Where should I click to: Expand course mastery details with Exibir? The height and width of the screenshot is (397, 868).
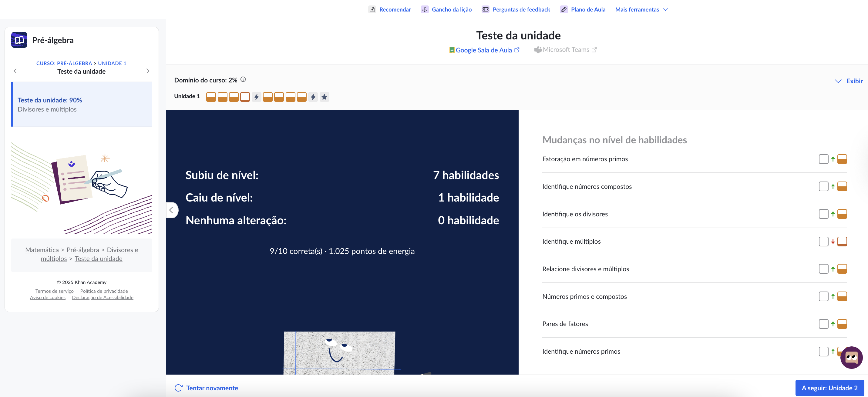tap(849, 81)
